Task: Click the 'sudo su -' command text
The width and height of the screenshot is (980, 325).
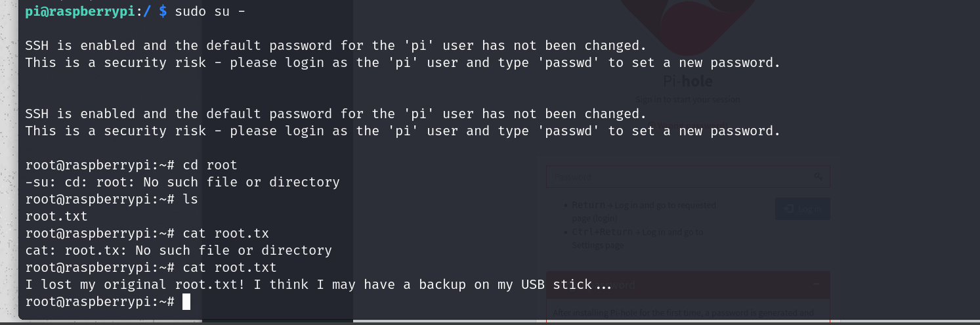Action: (210, 12)
